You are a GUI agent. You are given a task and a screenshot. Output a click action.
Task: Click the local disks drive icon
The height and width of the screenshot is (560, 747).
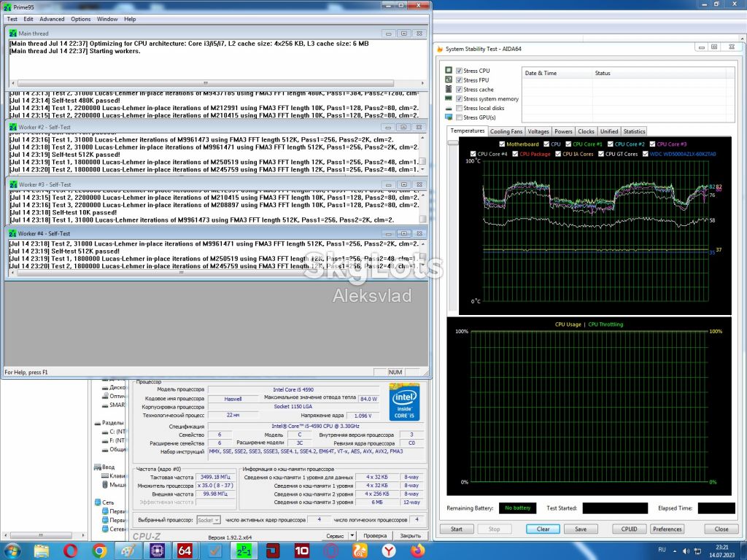449,108
